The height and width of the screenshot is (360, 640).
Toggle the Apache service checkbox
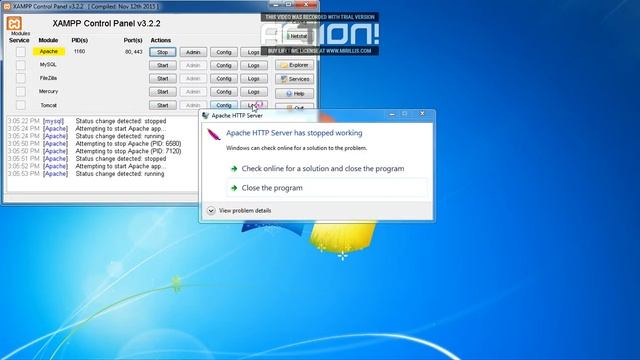point(20,52)
